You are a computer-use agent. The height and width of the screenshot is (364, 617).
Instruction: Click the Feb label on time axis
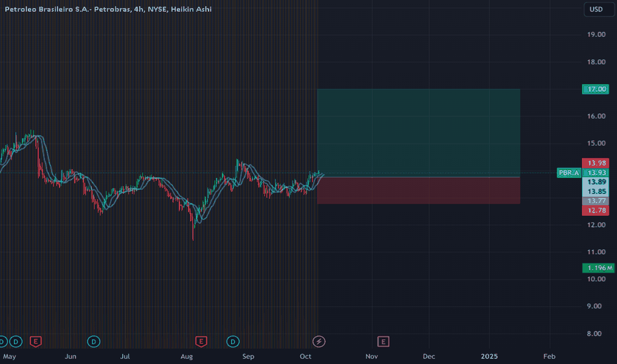click(x=549, y=357)
